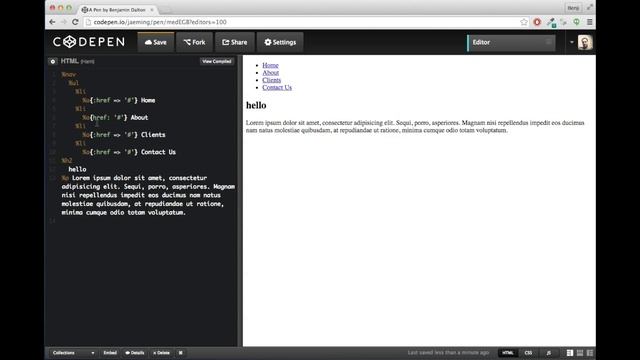Follow the Home link in preview

click(270, 65)
